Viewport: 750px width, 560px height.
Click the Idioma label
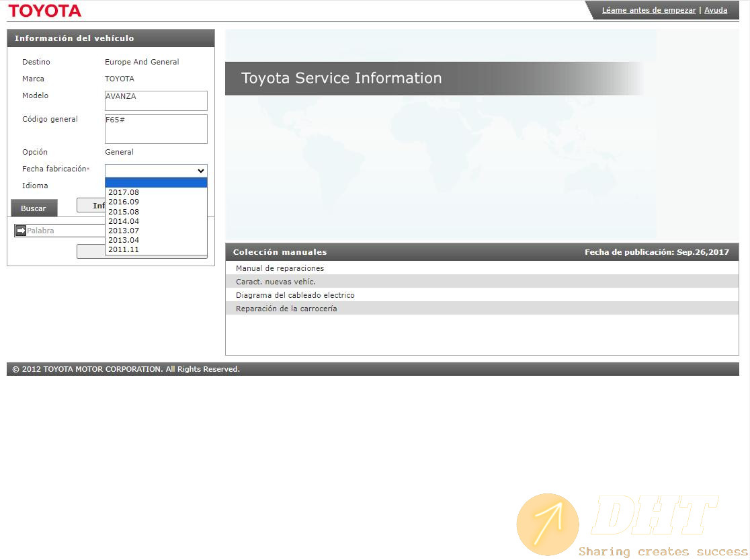click(35, 186)
